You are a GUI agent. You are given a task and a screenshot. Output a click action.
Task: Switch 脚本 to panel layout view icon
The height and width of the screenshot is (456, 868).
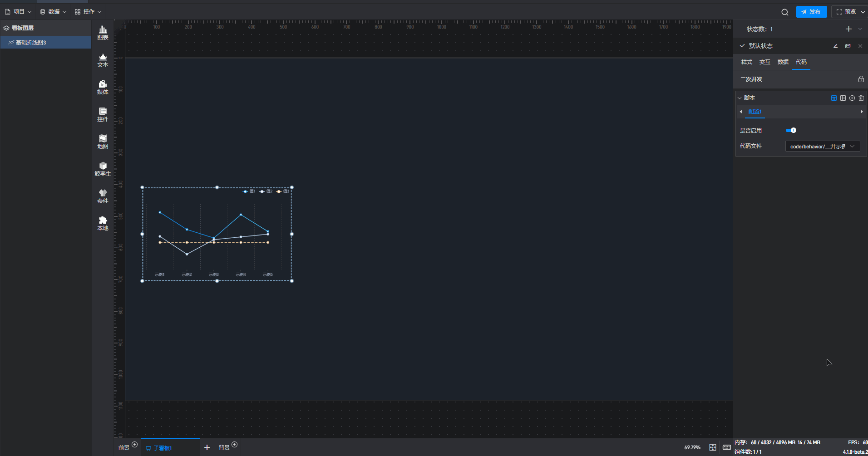tap(843, 98)
